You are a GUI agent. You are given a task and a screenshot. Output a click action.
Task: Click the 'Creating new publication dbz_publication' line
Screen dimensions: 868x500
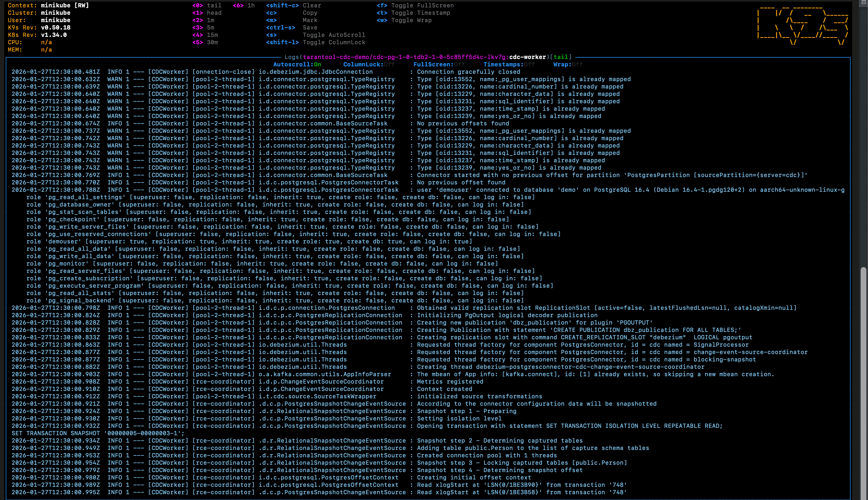pyautogui.click(x=332, y=323)
